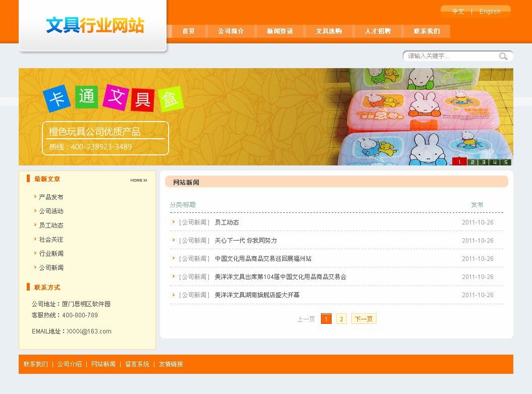Image resolution: width=532 pixels, height=394 pixels.
Task: Open 首页 navigation menu item
Action: tap(188, 31)
